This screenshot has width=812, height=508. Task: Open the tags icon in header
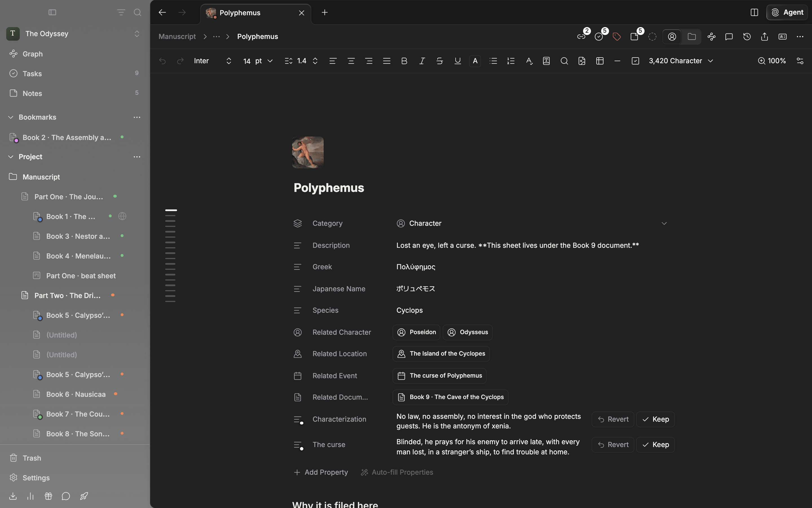[x=617, y=37]
